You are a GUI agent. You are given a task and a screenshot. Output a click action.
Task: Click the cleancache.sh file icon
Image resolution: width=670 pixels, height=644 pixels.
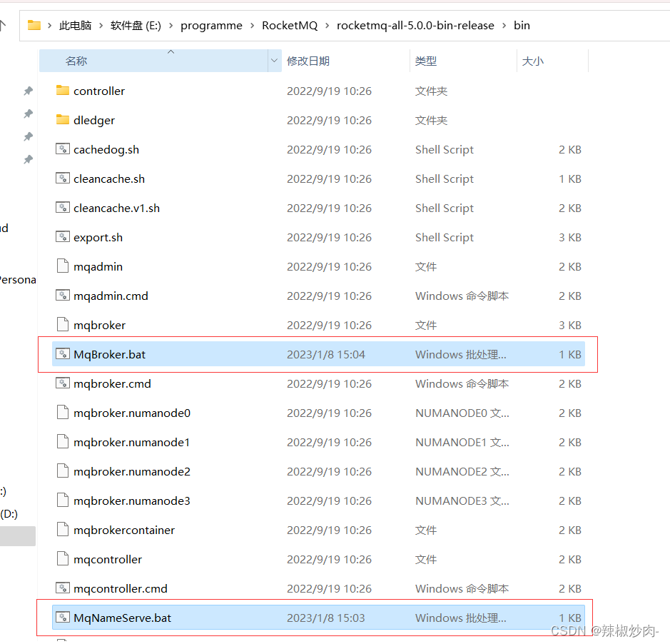click(63, 178)
